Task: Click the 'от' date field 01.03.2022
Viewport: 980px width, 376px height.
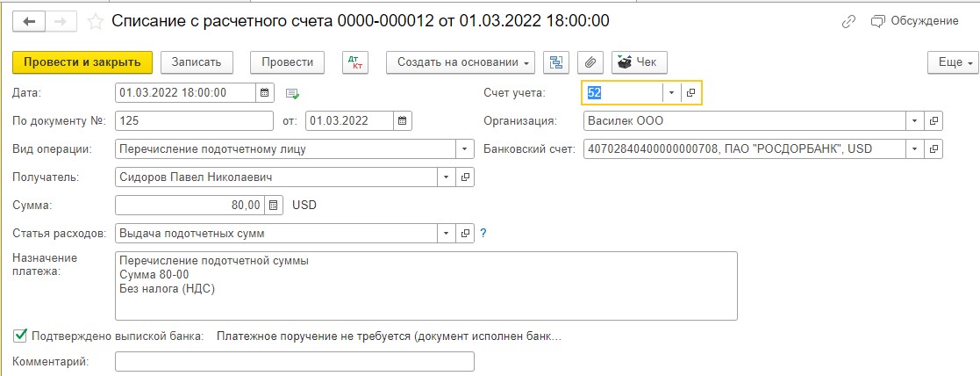Action: (x=350, y=120)
